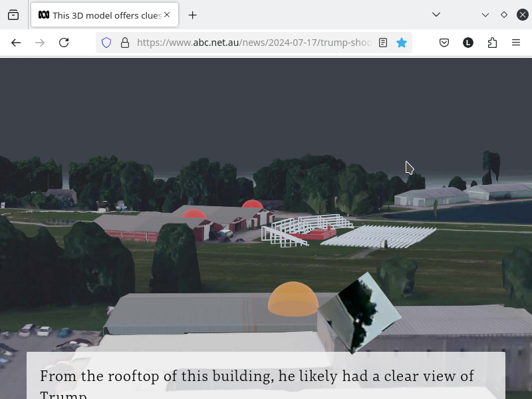
Task: Open the tracking protection shield icon
Action: 106,43
